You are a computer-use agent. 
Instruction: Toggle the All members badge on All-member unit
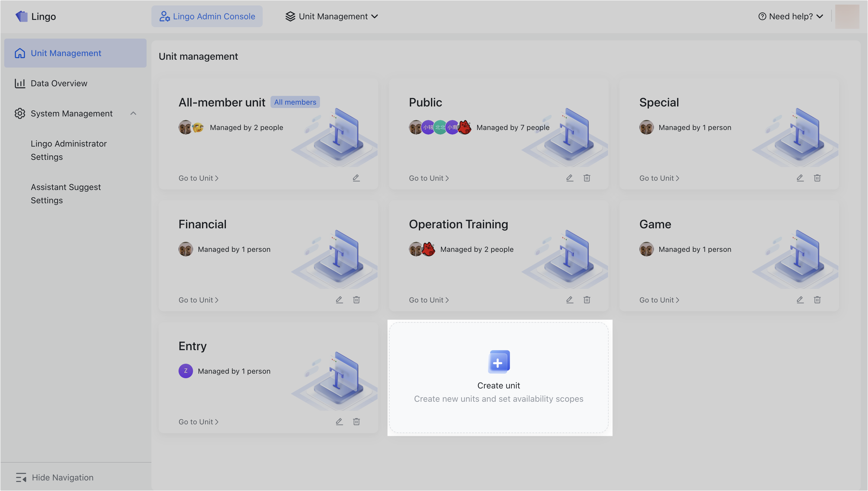(x=295, y=102)
